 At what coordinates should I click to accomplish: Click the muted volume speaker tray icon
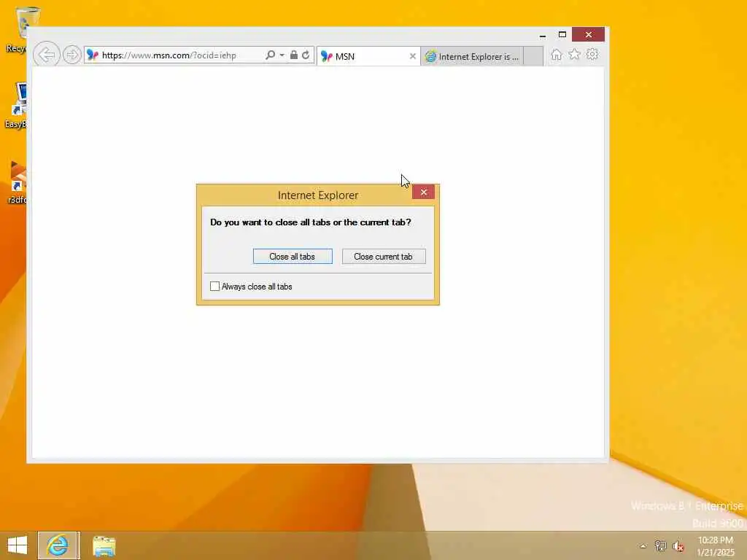(678, 546)
